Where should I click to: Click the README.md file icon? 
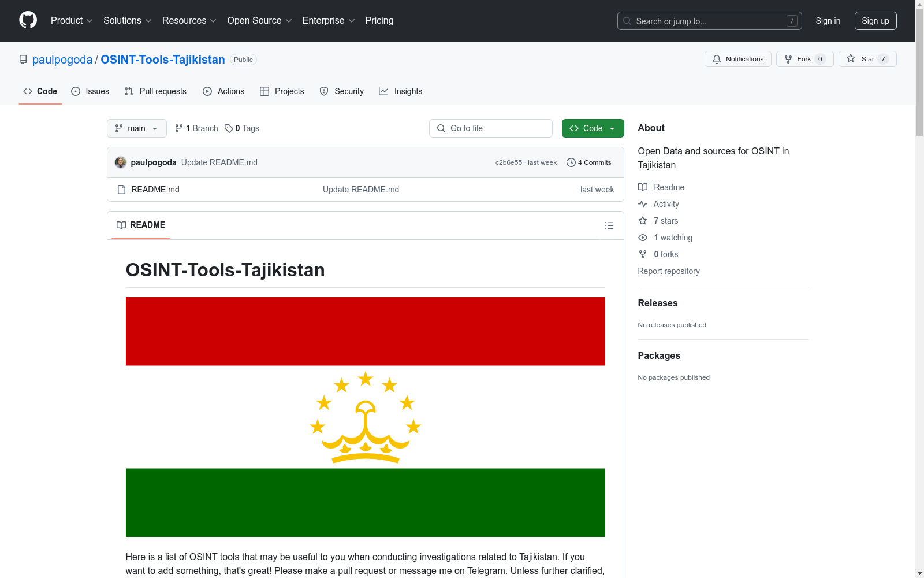(121, 190)
